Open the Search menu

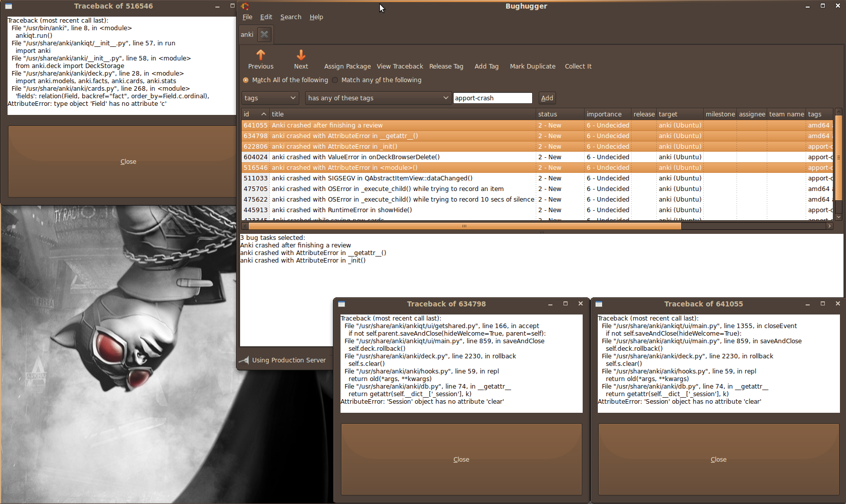point(291,17)
